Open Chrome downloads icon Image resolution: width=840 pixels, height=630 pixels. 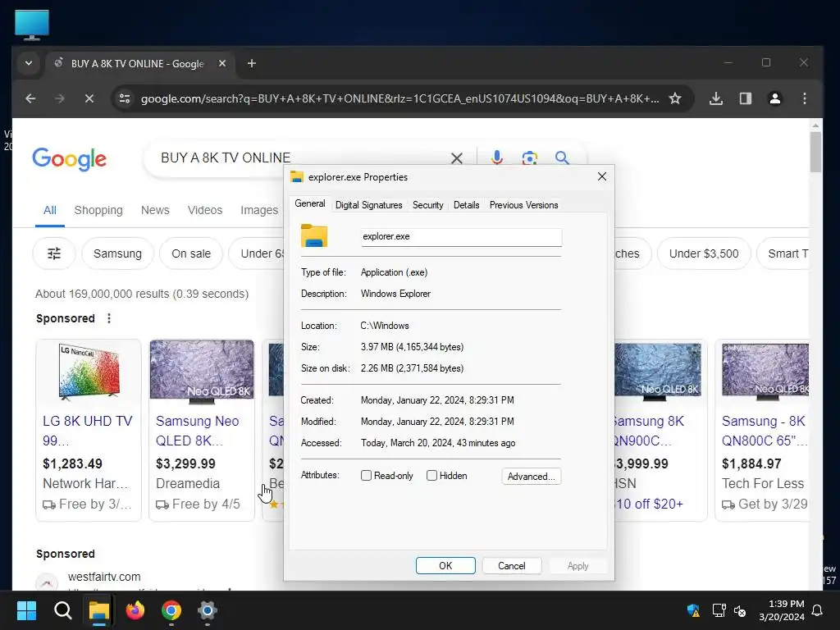pos(715,98)
